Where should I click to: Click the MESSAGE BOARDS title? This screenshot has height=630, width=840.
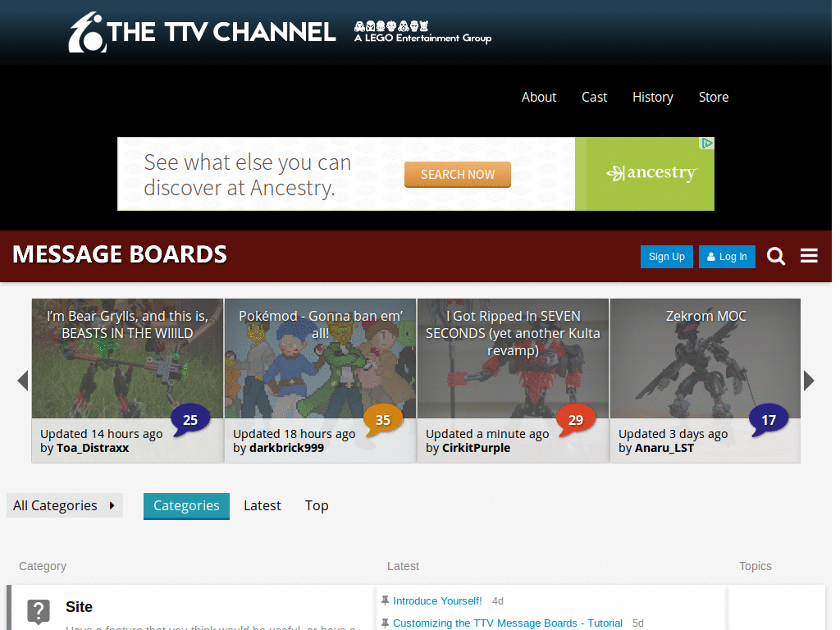click(x=120, y=254)
